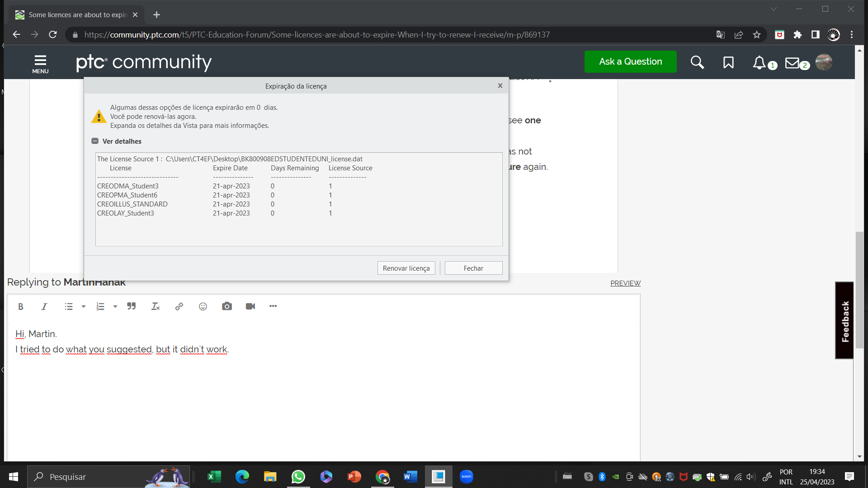The image size is (868, 488).
Task: Open the emoji picker in the editor
Action: tap(203, 306)
